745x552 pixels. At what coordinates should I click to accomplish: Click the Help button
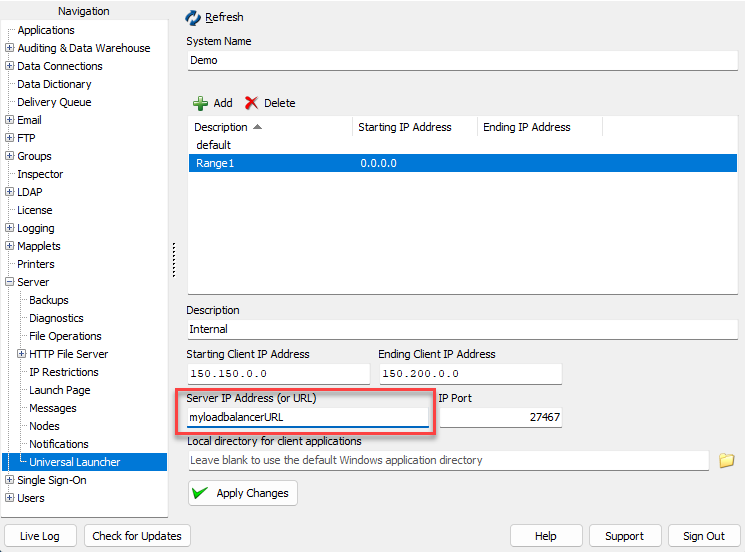546,536
